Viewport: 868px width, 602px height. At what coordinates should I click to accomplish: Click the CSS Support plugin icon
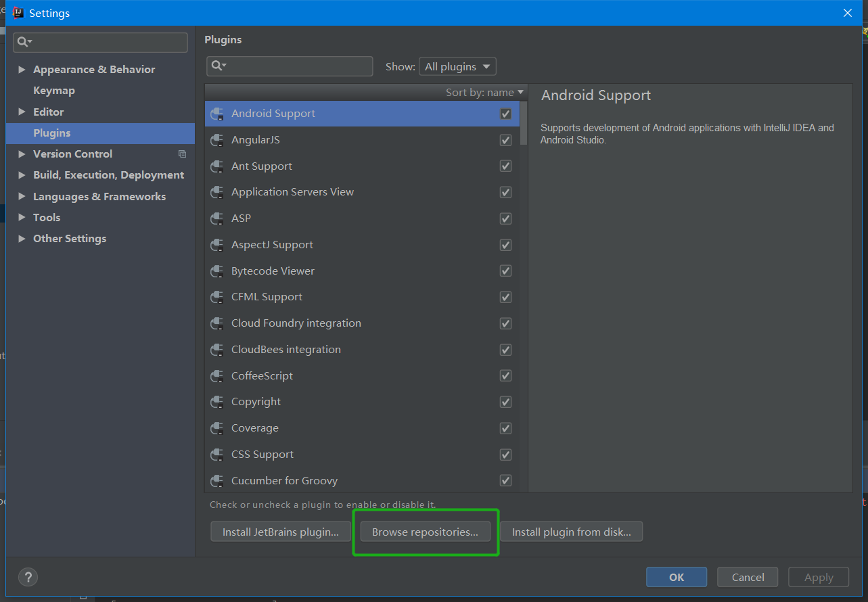[x=217, y=455]
